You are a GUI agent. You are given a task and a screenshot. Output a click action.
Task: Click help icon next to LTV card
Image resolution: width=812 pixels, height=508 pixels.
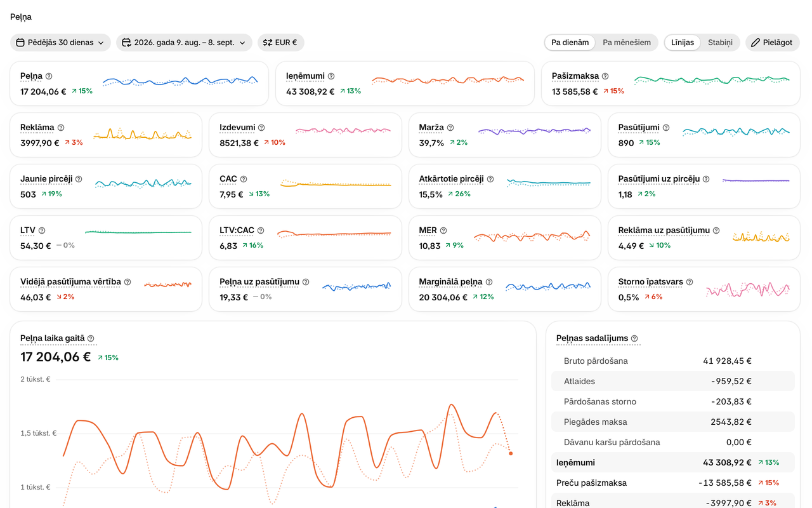tap(42, 231)
